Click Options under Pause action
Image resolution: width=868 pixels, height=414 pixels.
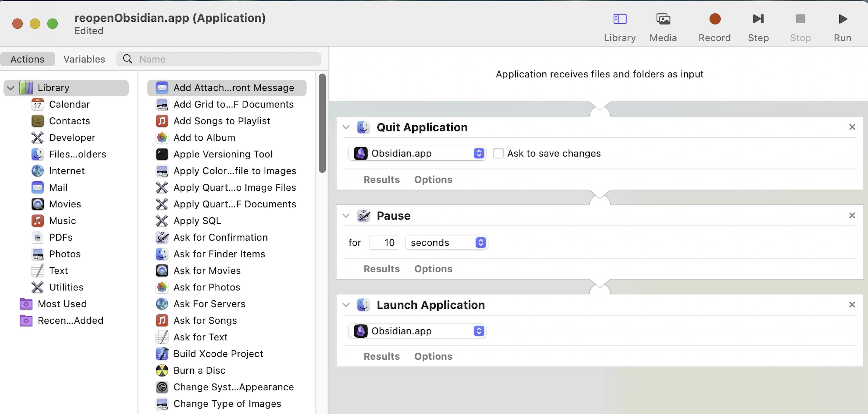click(433, 269)
